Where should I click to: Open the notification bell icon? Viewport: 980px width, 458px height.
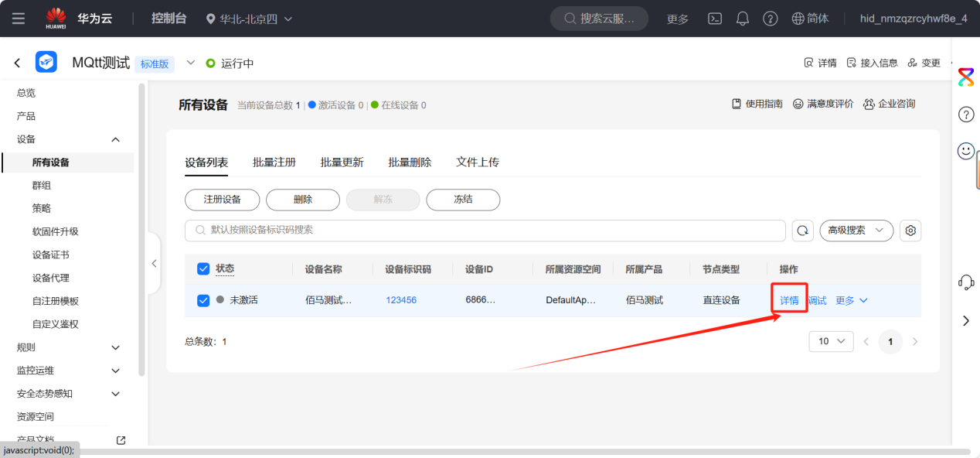click(x=742, y=19)
